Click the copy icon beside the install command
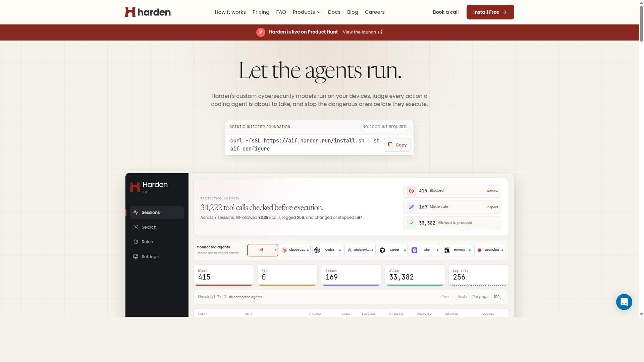Screen dimensions: 644x362 click(391, 145)
